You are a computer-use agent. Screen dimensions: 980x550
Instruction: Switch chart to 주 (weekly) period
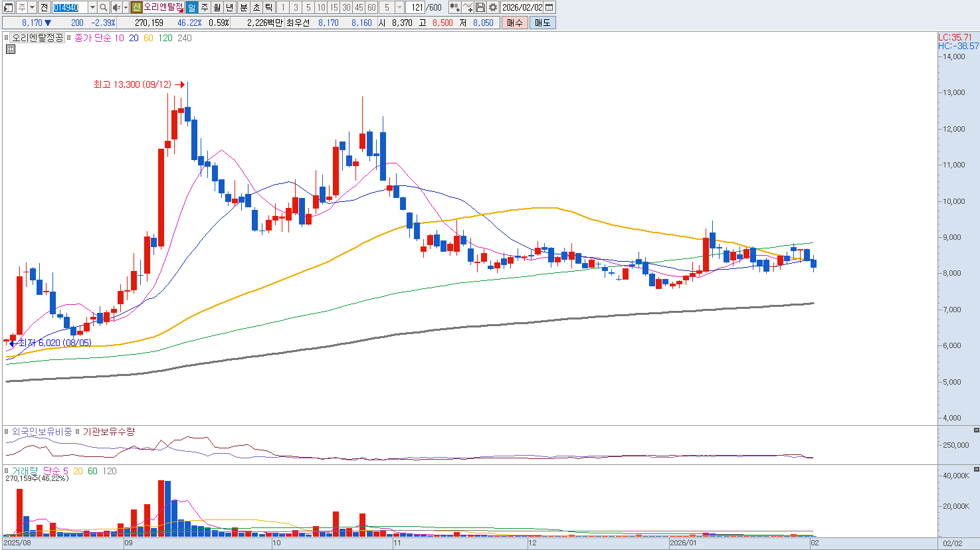205,7
